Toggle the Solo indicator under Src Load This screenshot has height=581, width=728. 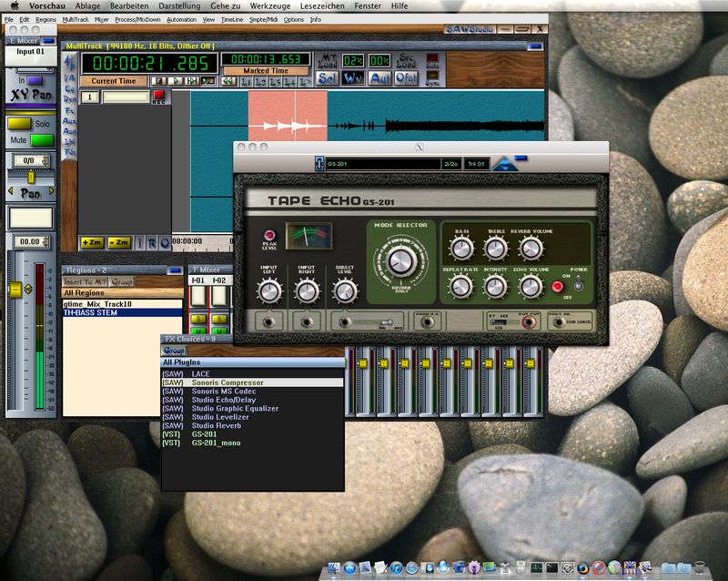432,58
